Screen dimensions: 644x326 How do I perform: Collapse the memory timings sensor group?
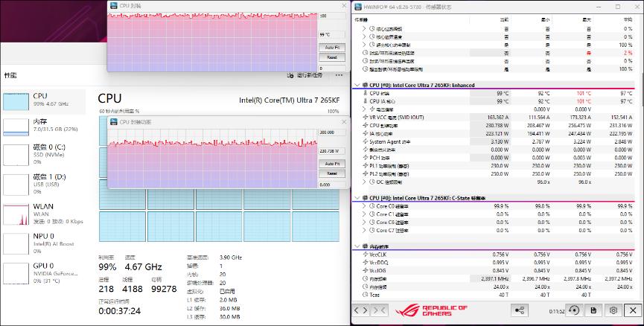(x=357, y=246)
